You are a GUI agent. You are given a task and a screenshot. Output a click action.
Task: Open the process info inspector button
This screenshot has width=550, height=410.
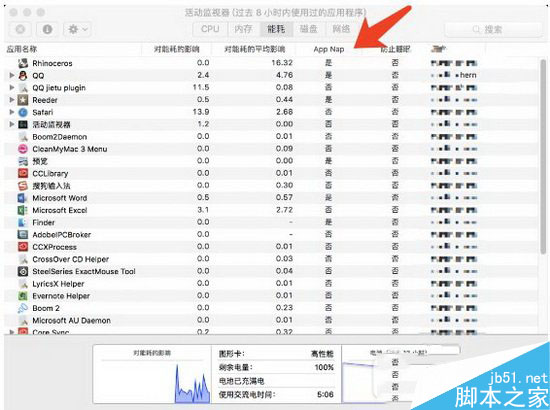47,29
